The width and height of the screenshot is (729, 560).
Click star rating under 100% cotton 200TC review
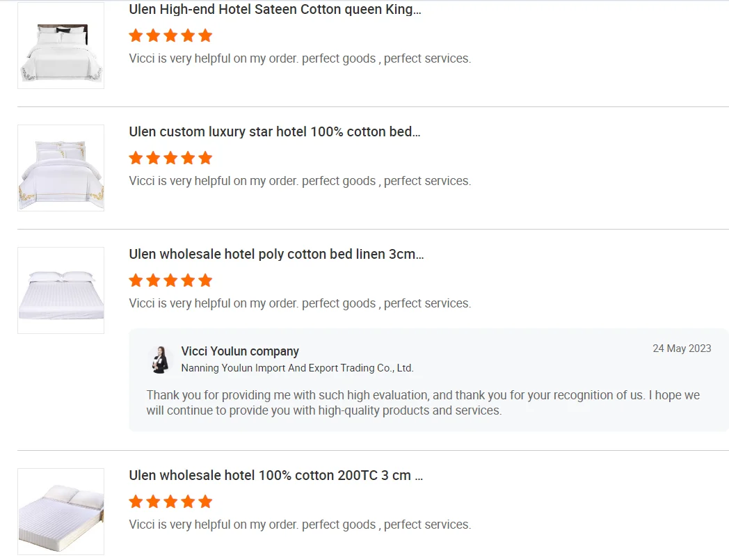coord(170,502)
